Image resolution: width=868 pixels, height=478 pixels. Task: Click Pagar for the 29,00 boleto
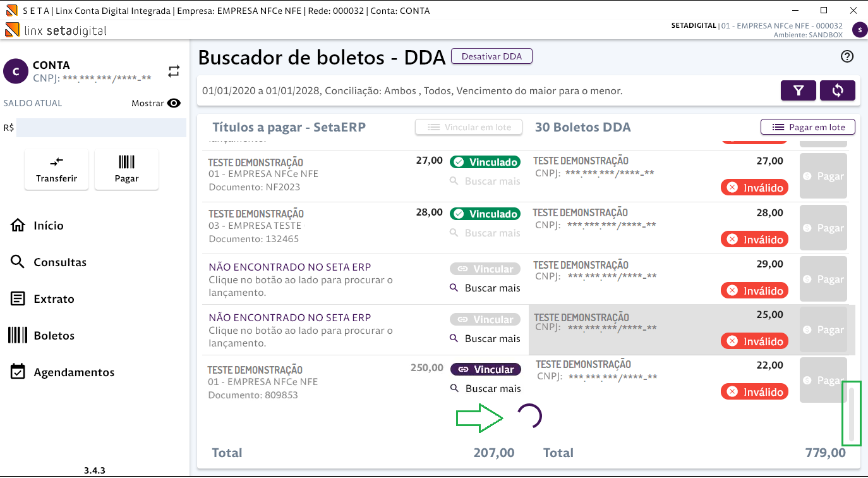click(824, 279)
